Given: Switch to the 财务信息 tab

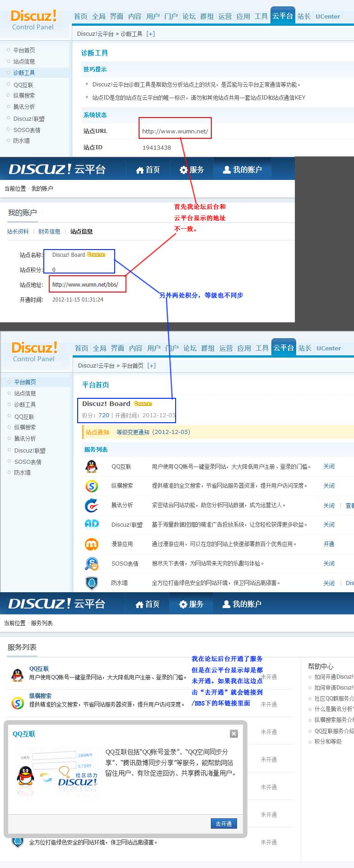Looking at the screenshot, I should [49, 231].
